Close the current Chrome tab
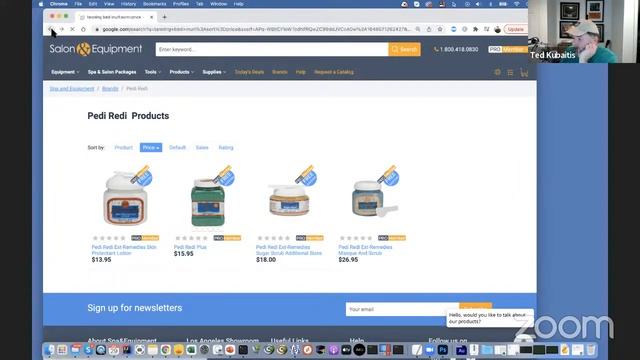 click(151, 17)
